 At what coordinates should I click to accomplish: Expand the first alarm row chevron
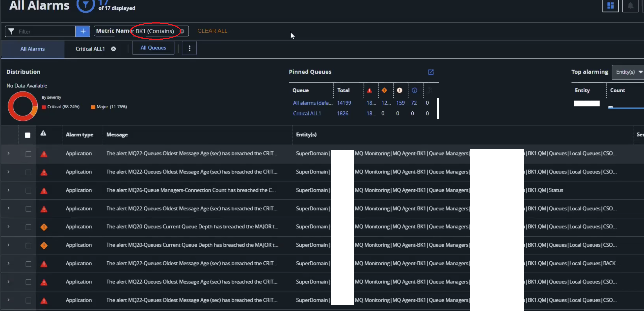[x=8, y=153]
